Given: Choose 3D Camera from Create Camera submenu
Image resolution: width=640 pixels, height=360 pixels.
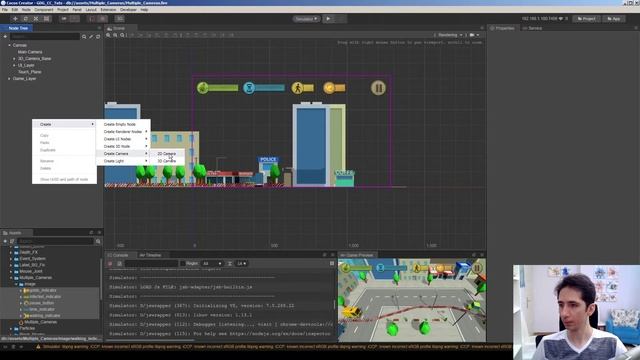Looking at the screenshot, I should click(167, 161).
